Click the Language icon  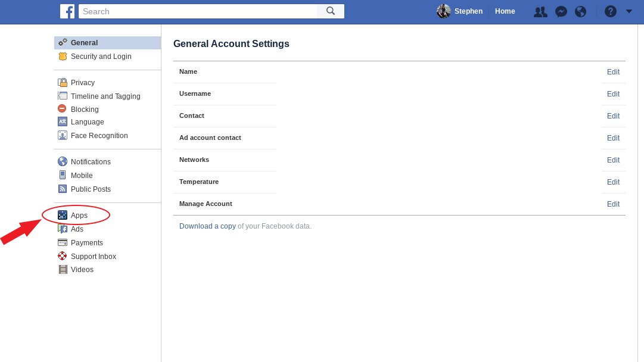[x=63, y=122]
